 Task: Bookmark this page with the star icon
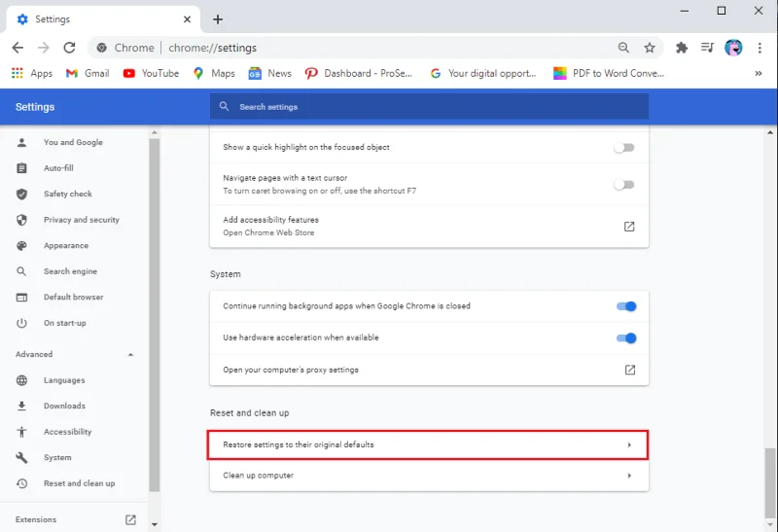point(650,48)
